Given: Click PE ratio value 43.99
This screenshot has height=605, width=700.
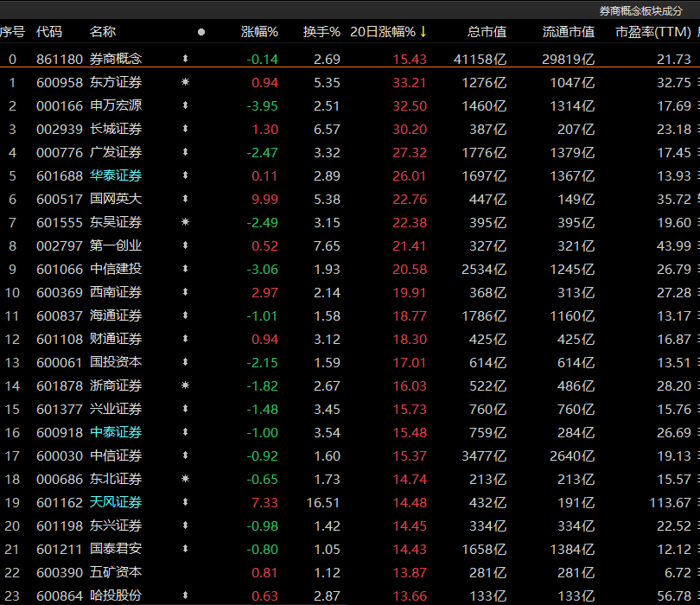Looking at the screenshot, I should coord(674,245).
